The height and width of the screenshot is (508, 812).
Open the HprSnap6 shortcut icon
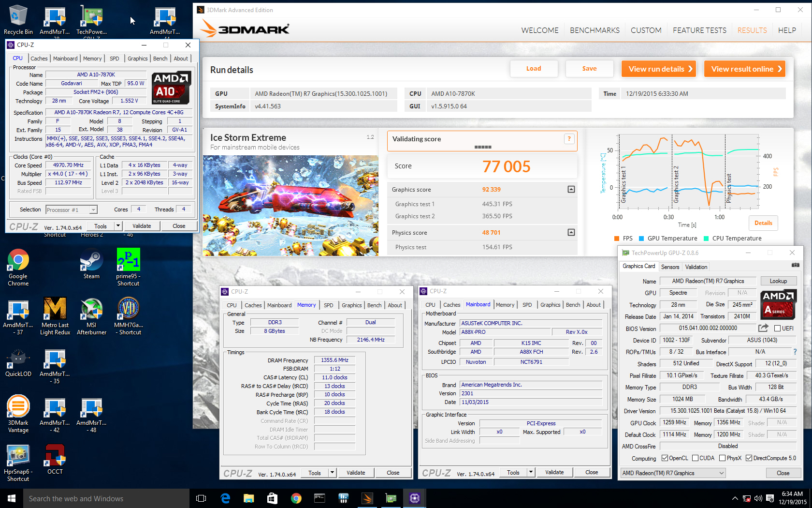(18, 463)
